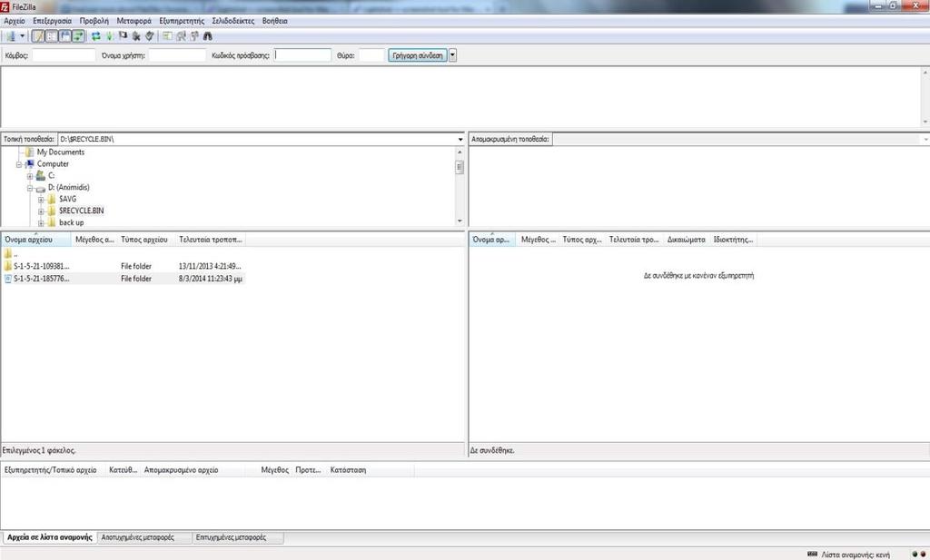Click the Όνομα χρήστη username field
Image resolution: width=930 pixels, height=560 pixels.
point(177,55)
